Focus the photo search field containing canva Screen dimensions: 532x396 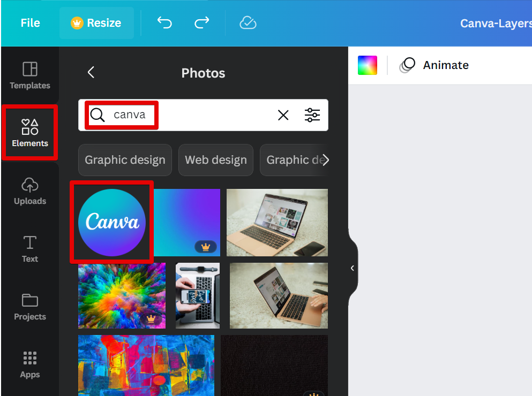[203, 115]
